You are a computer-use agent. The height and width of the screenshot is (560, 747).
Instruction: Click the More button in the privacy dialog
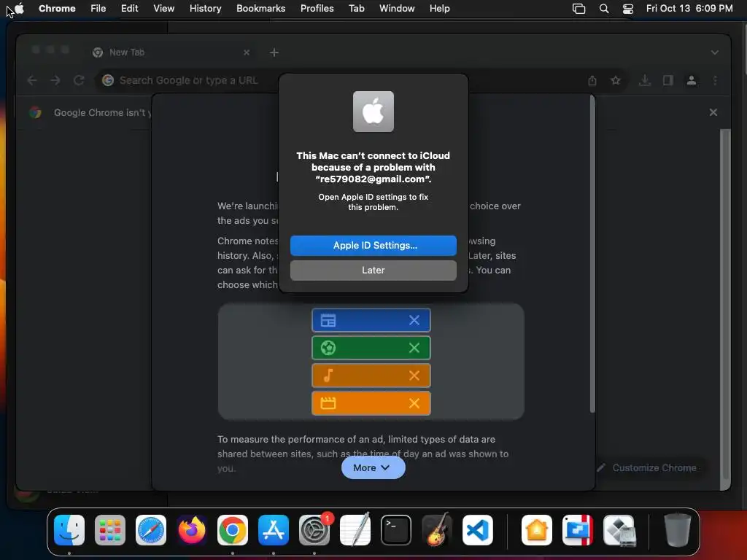(373, 467)
